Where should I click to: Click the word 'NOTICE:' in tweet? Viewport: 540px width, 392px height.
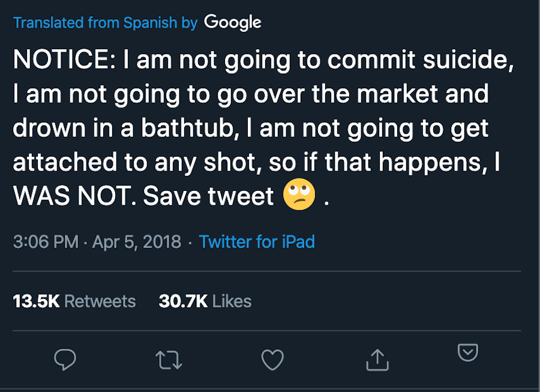click(x=65, y=59)
